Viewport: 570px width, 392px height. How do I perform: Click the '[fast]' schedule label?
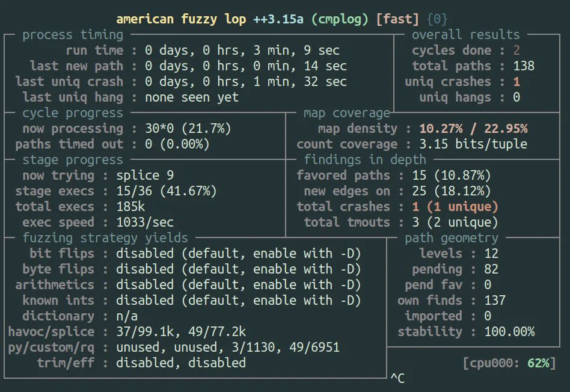point(397,19)
